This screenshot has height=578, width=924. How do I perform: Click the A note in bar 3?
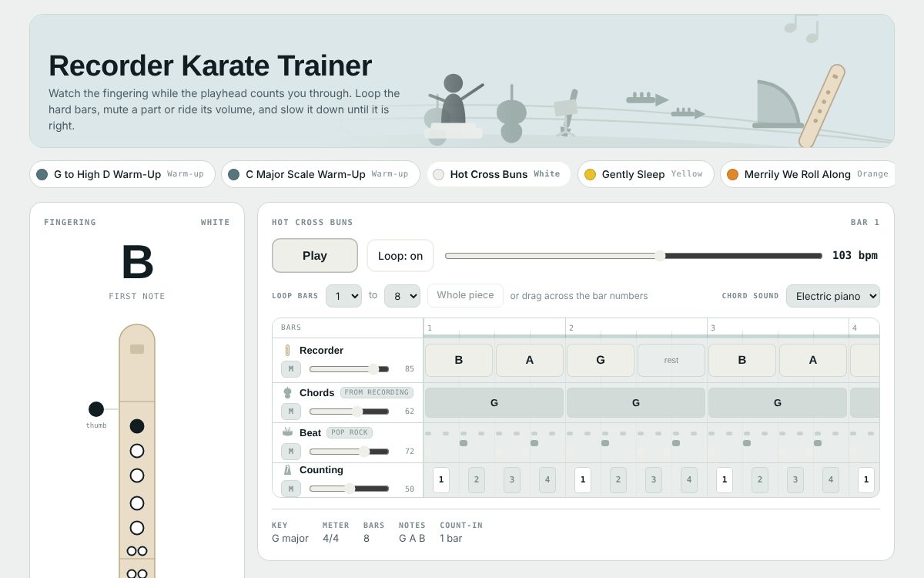click(x=813, y=360)
